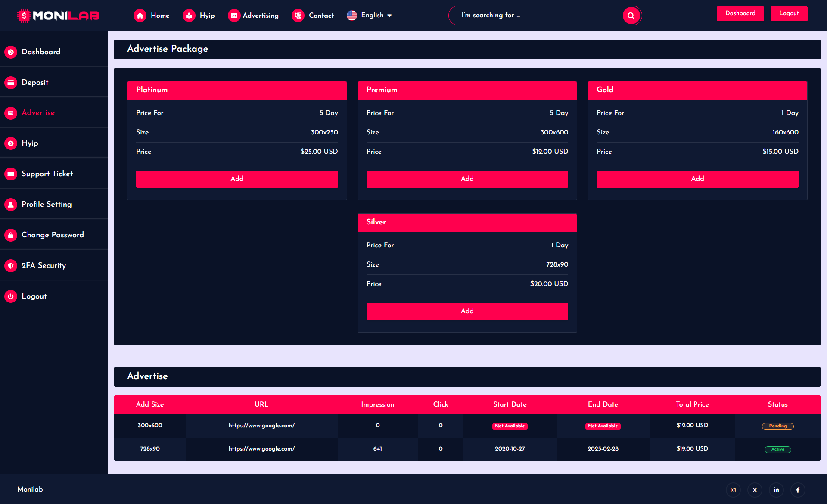827x504 pixels.
Task: Open the google.com URL in the Advertise table
Action: [x=261, y=426]
